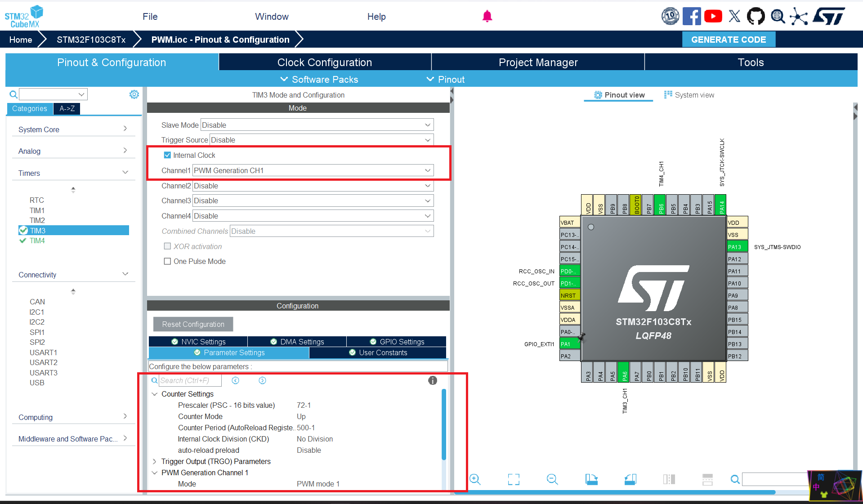Screen dimensions: 863x504
Task: Enable the One Pulse Mode checkbox
Action: (167, 261)
